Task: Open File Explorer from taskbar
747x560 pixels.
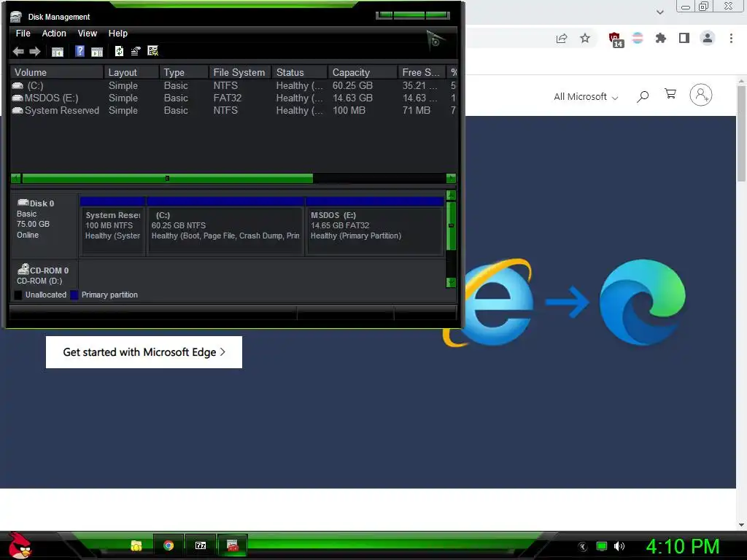Action: 136,545
